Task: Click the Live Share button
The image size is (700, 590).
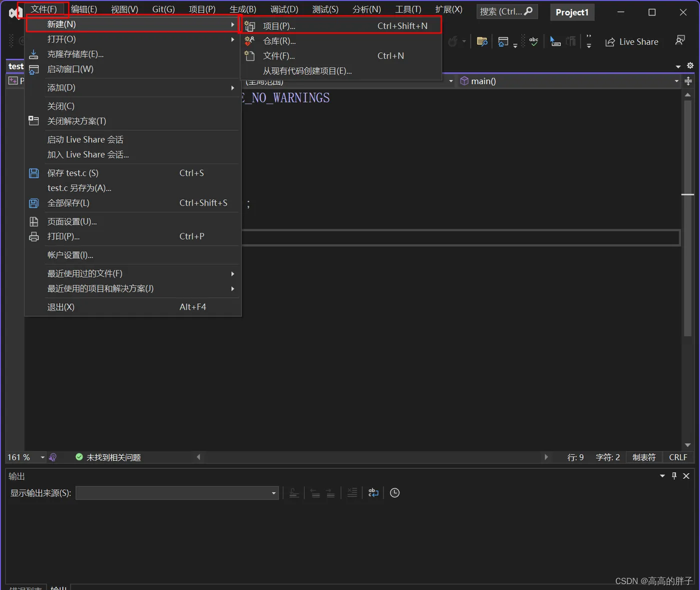Action: (632, 42)
